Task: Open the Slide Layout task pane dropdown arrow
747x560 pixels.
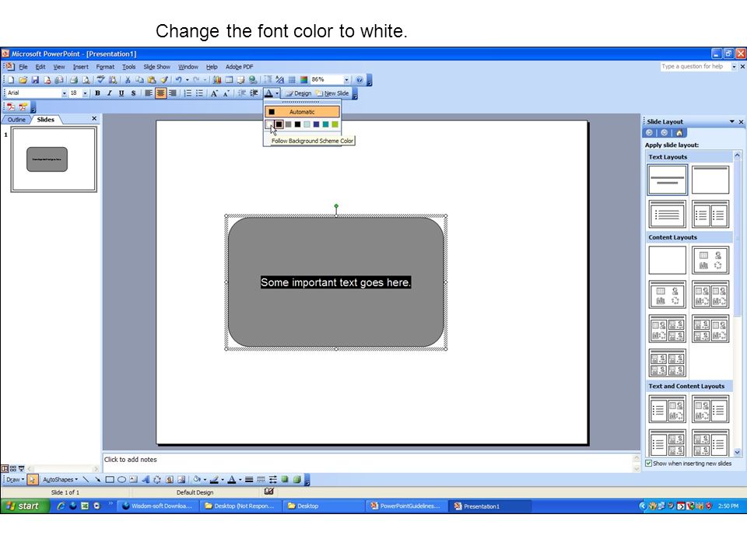Action: tap(731, 122)
